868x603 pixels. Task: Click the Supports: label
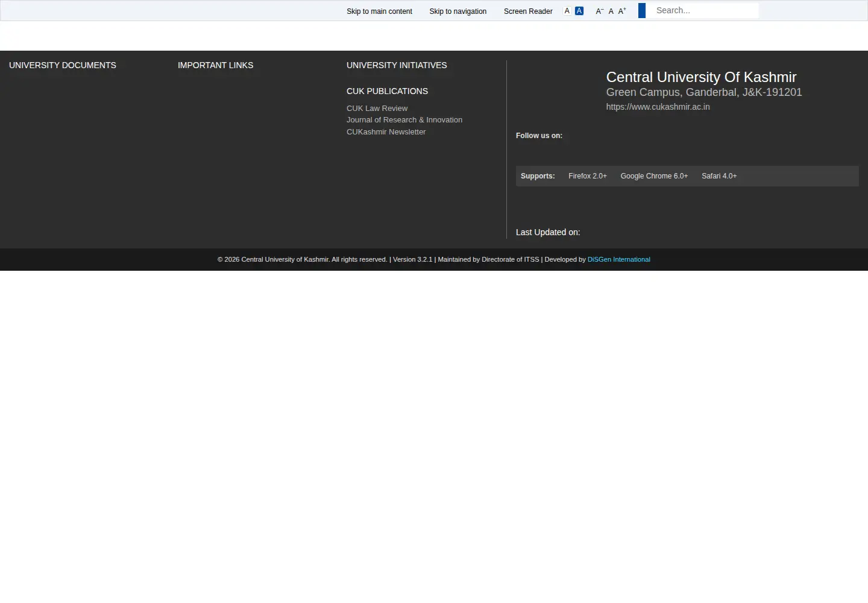click(x=538, y=176)
